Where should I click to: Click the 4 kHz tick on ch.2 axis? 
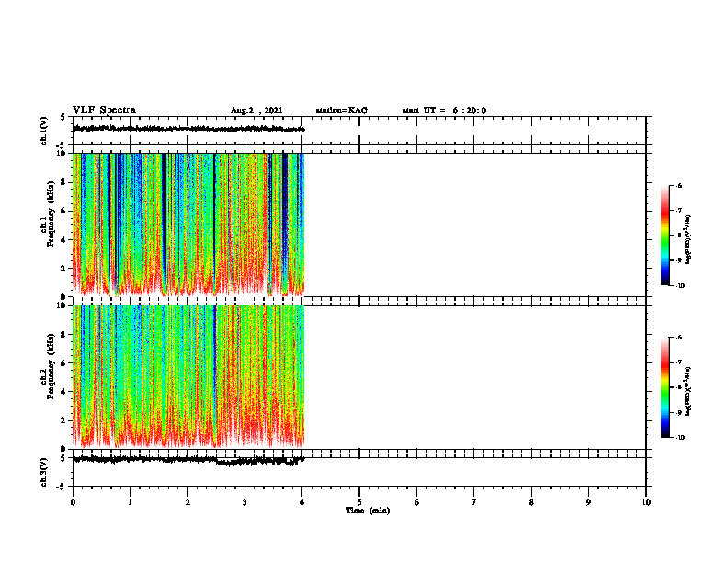pos(64,392)
